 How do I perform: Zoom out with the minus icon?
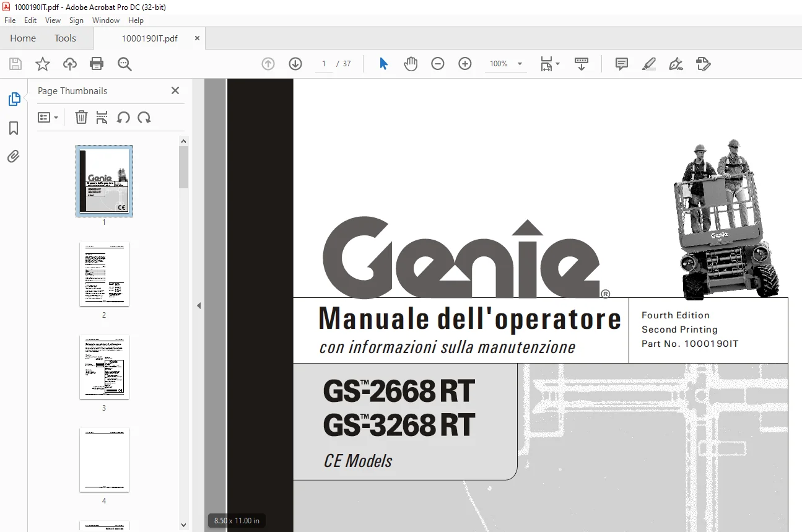[438, 64]
